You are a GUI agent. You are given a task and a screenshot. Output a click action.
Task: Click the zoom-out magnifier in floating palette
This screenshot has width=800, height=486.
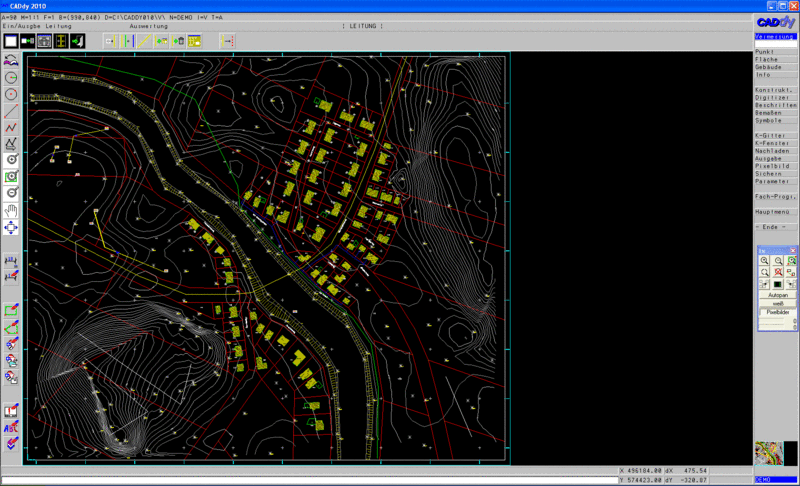tap(778, 260)
